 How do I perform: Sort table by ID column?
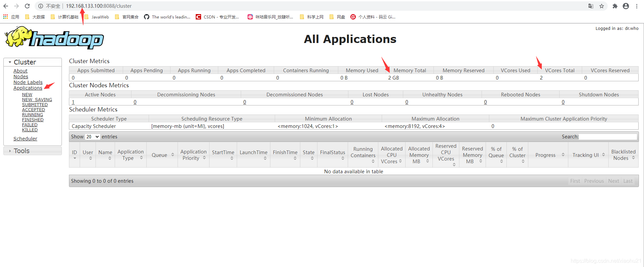74,155
